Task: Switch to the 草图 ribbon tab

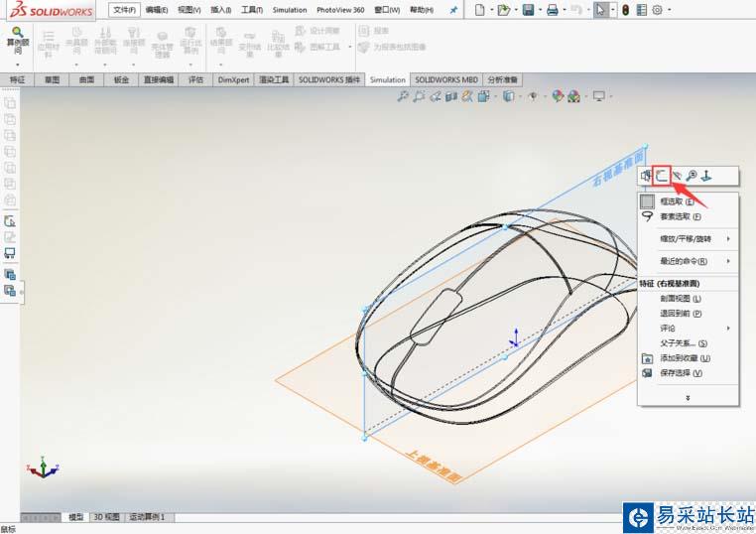Action: [52, 79]
